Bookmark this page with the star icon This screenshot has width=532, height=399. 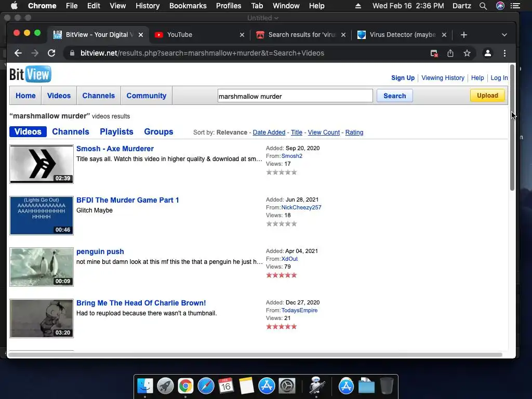467,53
